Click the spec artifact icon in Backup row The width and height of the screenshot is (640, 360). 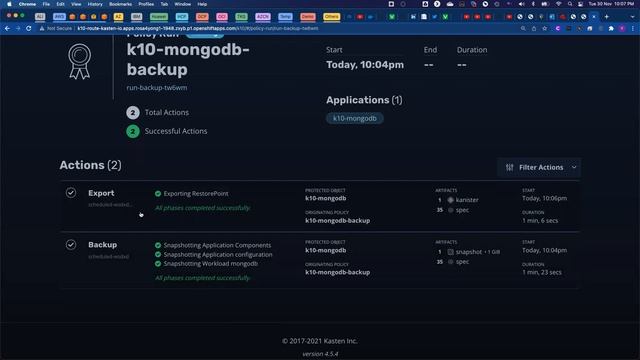(x=451, y=262)
